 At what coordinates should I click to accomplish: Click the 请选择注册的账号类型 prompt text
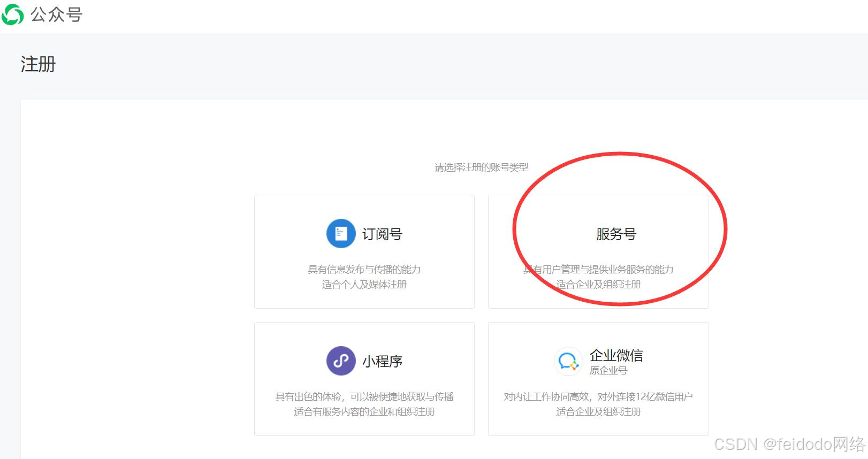482,167
